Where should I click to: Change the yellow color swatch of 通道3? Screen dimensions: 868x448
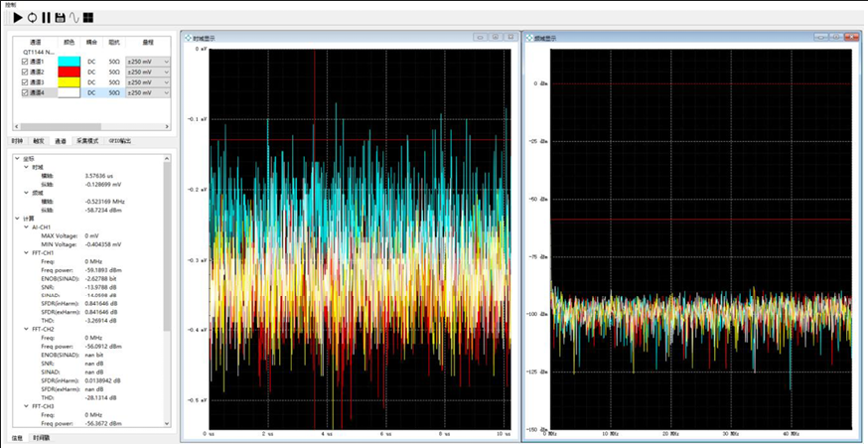[69, 82]
